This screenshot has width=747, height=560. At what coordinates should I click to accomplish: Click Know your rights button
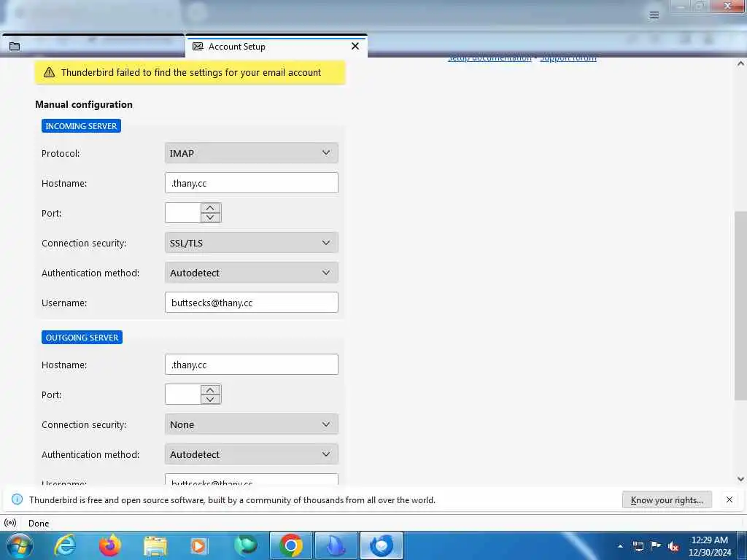tap(667, 500)
